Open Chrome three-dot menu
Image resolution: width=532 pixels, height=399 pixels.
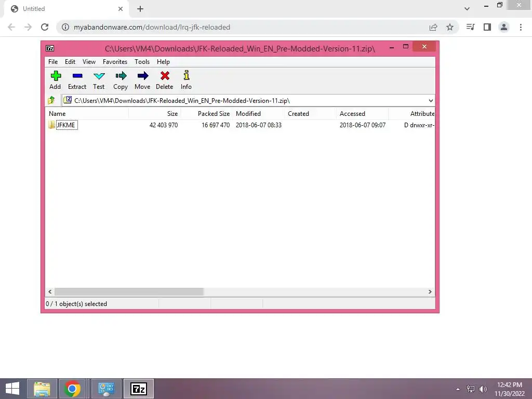(521, 27)
